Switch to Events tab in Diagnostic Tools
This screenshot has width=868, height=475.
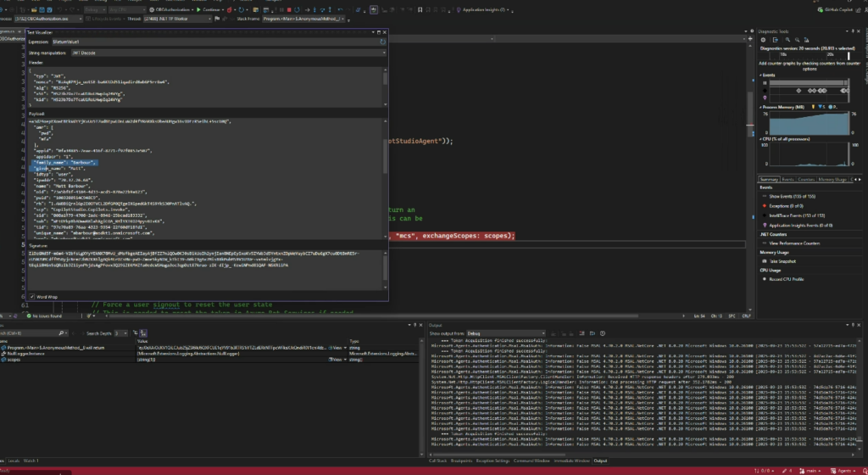[x=787, y=179]
